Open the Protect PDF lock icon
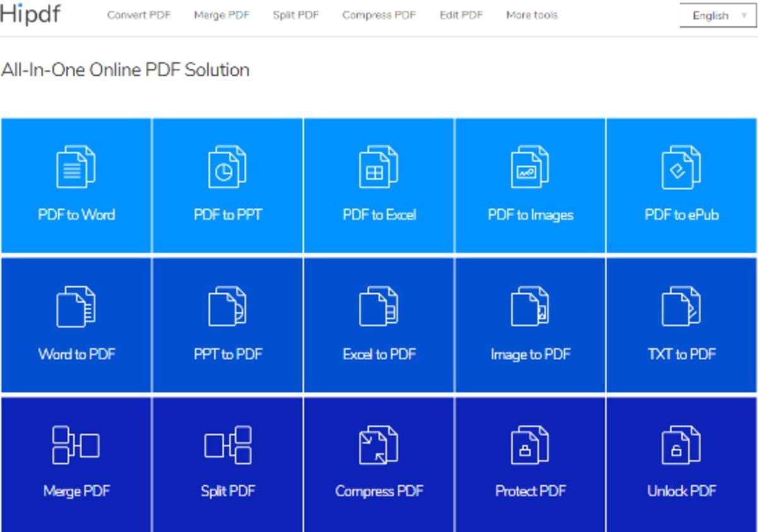The width and height of the screenshot is (758, 532). 529,445
